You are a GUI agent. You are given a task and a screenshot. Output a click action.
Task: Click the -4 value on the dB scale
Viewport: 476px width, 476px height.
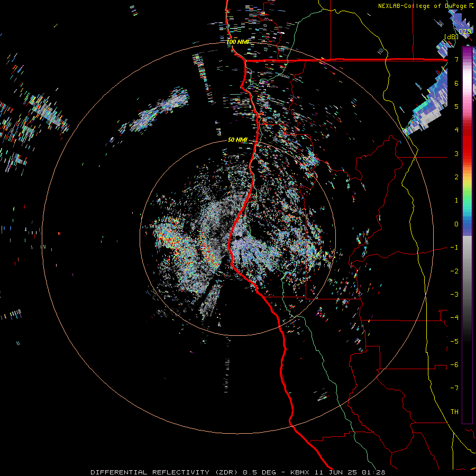[x=454, y=318]
